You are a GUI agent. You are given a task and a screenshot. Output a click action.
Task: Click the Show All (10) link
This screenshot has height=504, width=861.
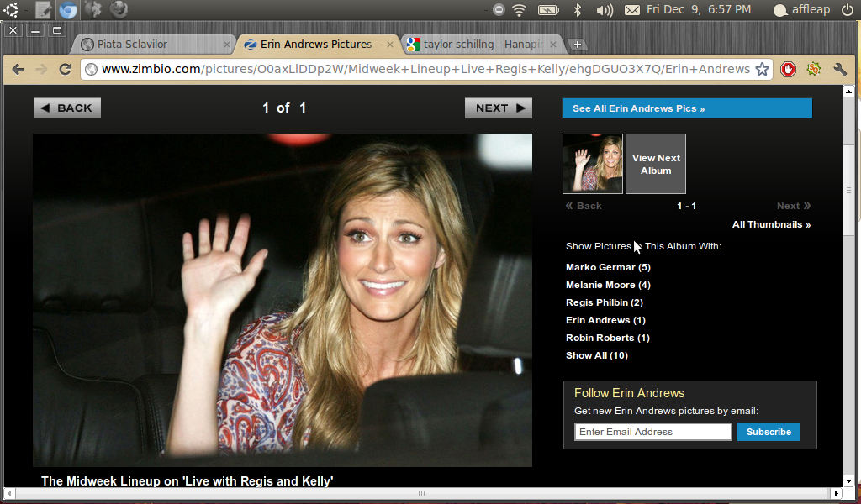(x=597, y=355)
